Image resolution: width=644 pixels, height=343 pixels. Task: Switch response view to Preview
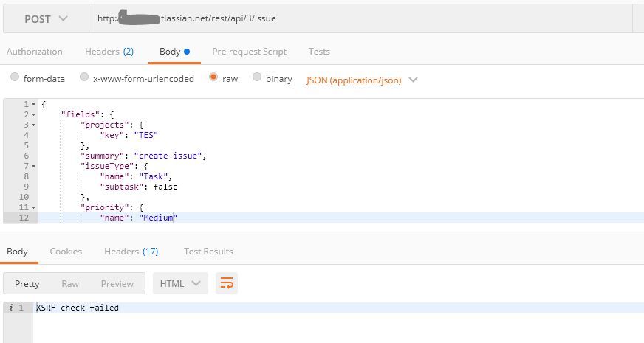117,284
